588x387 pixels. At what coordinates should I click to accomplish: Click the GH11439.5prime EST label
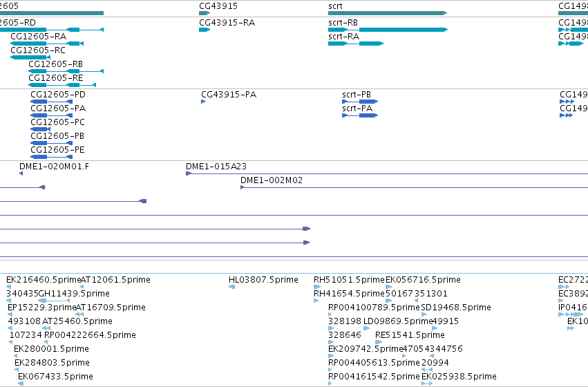click(x=74, y=294)
